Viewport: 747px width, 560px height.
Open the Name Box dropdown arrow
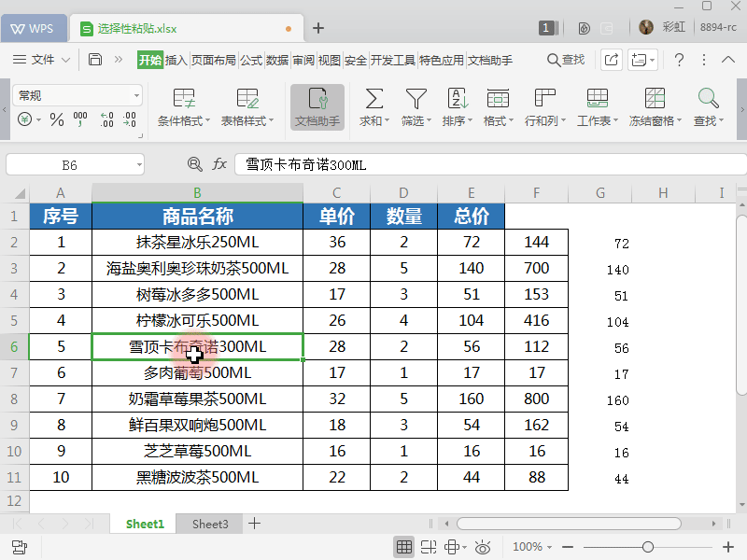tap(138, 163)
